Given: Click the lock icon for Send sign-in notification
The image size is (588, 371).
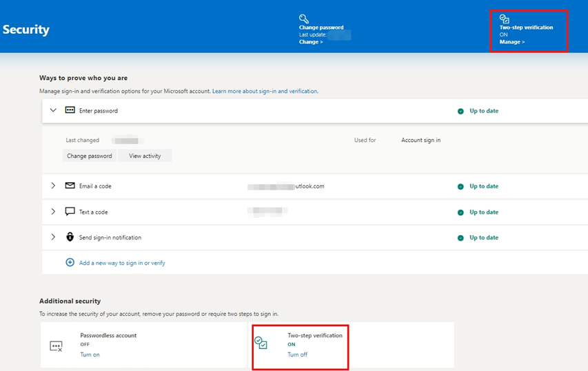Looking at the screenshot, I should 70,237.
